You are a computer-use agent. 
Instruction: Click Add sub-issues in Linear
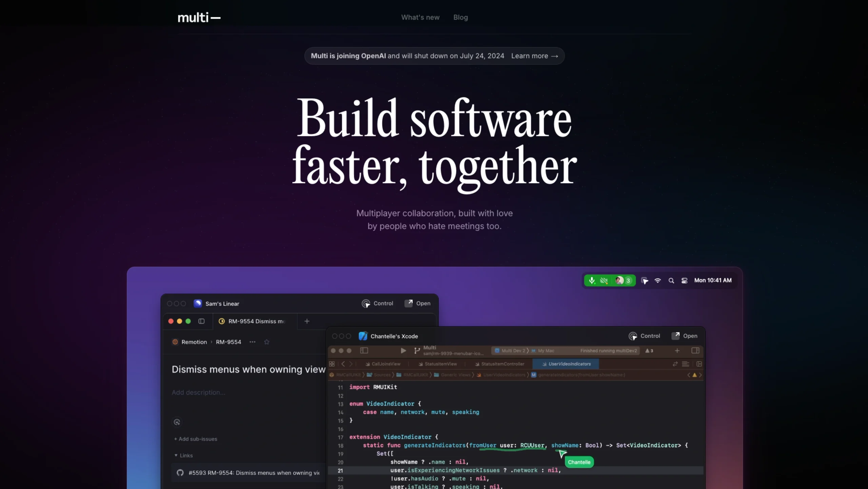pos(196,439)
